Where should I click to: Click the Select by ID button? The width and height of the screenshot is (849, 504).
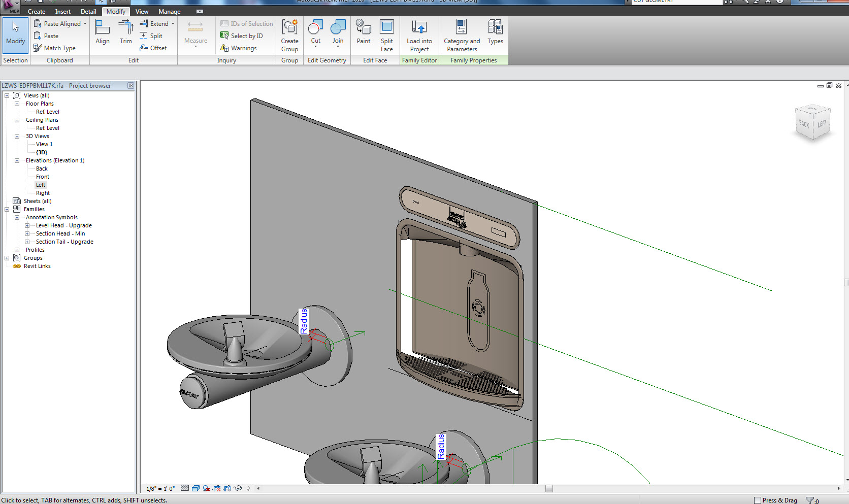(x=242, y=36)
